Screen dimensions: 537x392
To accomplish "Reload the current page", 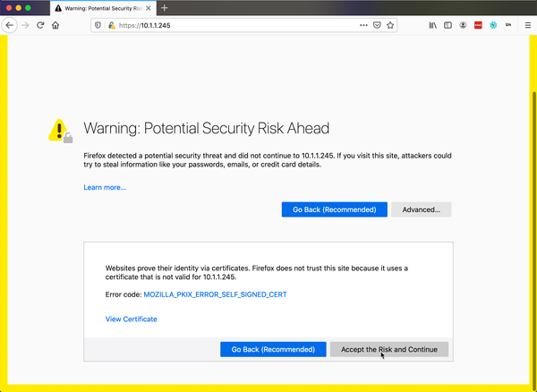I will (40, 25).
